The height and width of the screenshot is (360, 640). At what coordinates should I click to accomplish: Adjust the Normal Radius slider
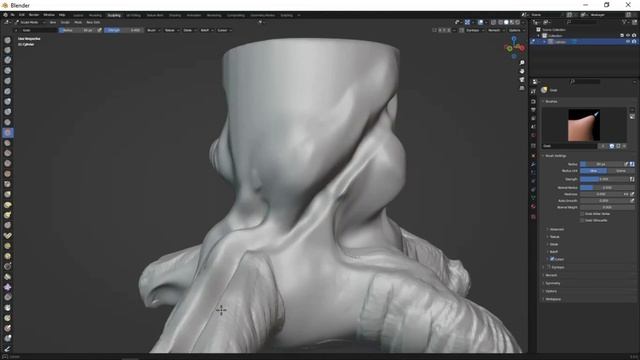607,187
